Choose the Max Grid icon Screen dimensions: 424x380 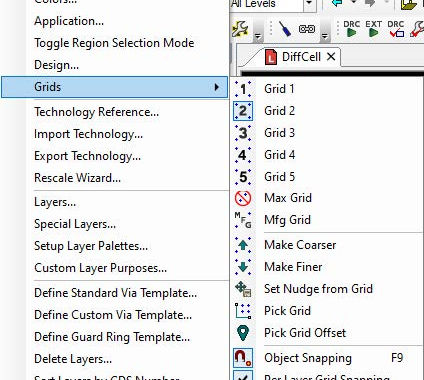[x=243, y=198]
